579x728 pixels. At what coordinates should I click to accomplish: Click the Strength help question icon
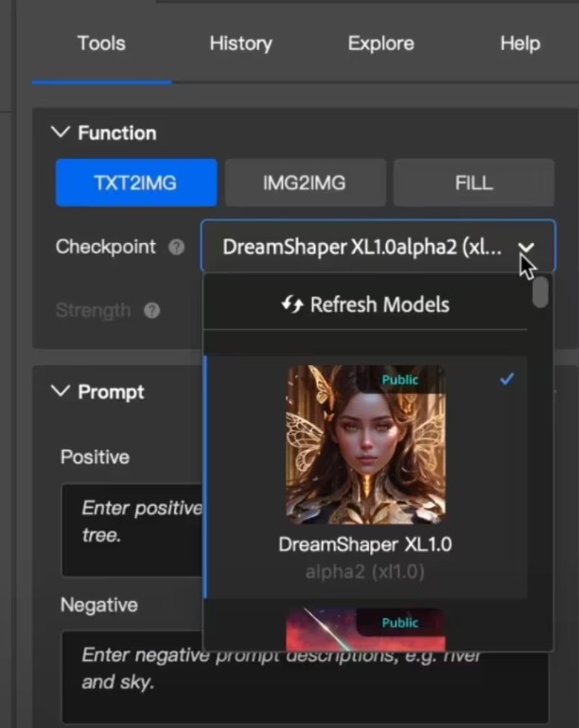coord(152,310)
